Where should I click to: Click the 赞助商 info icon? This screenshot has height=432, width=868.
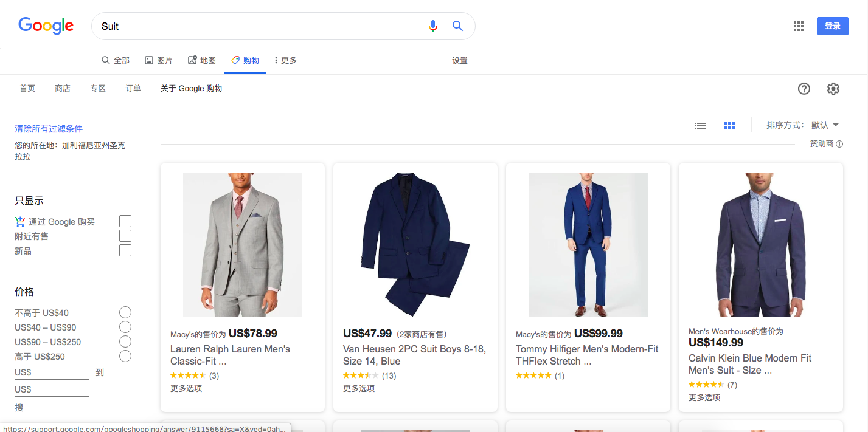click(839, 144)
